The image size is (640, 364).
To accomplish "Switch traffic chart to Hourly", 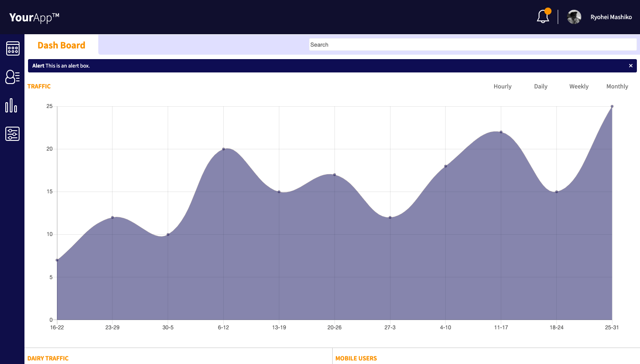I will (x=503, y=87).
